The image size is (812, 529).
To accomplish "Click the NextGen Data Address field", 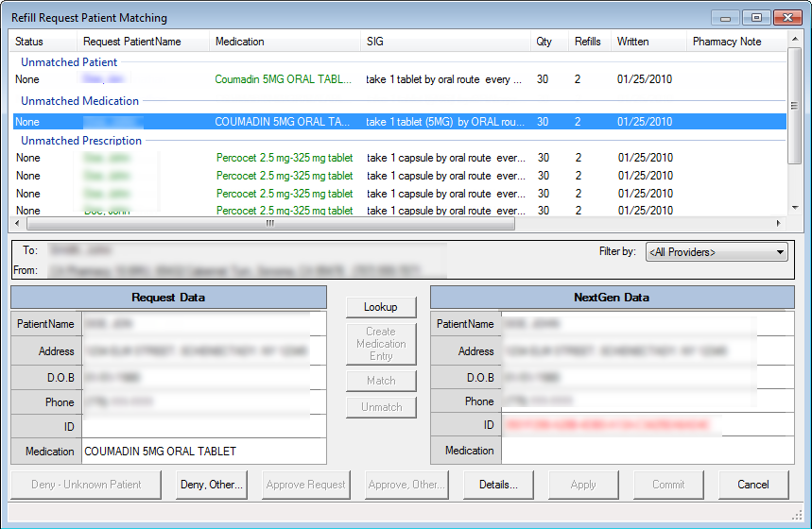I will point(648,351).
